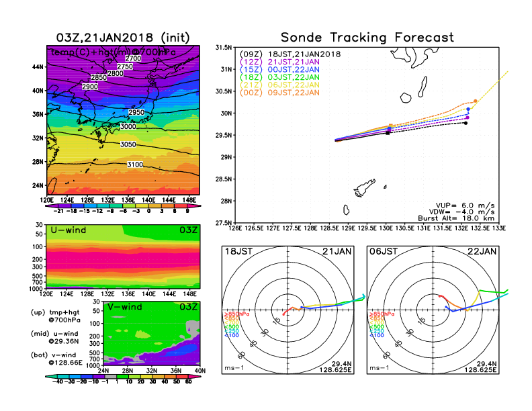Select the "(up) tmp+hgt @700hPa" description
532x411 pixels.
(55, 316)
